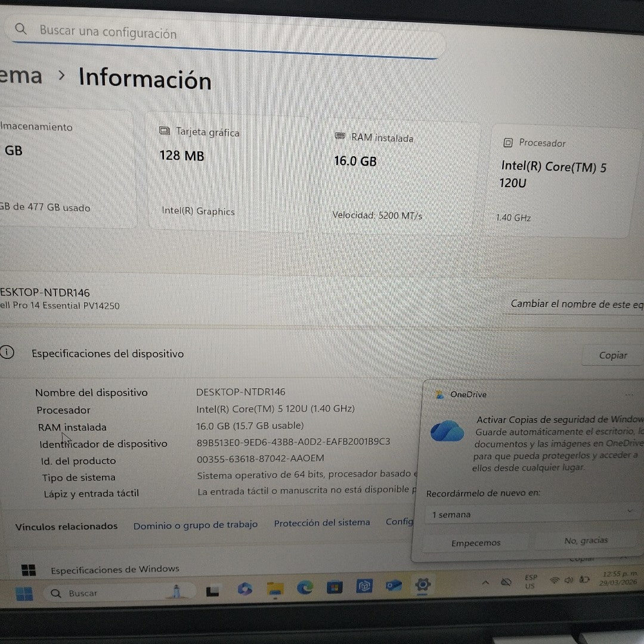Click the Wi-Fi icon in system tray
The image size is (644, 644).
pyautogui.click(x=555, y=581)
